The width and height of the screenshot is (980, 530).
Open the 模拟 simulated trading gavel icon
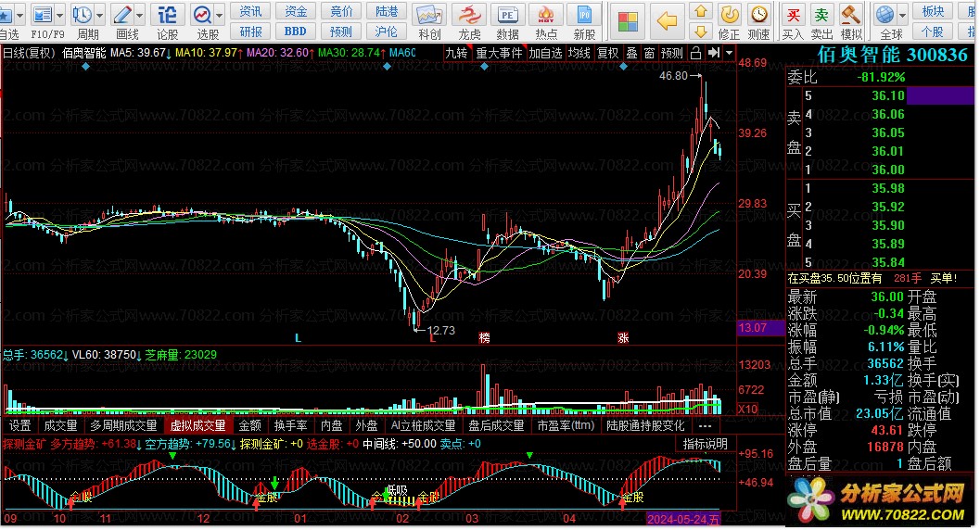(850, 14)
